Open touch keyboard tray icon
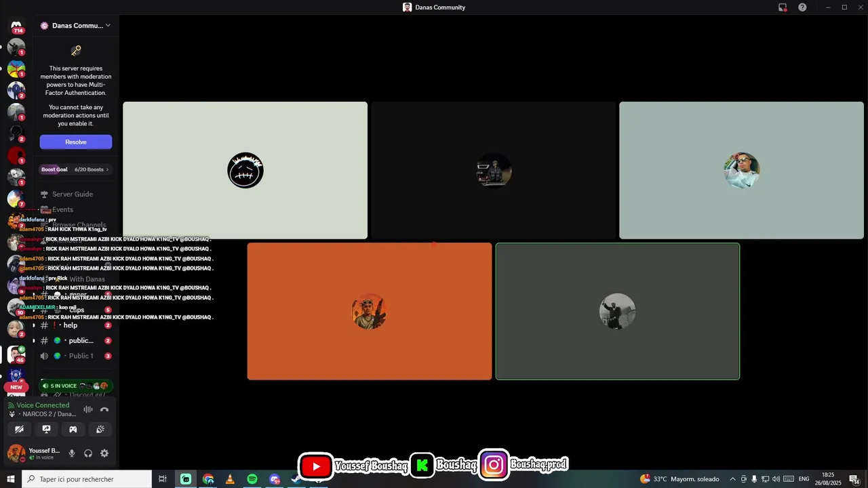The width and height of the screenshot is (868, 488). 789,479
